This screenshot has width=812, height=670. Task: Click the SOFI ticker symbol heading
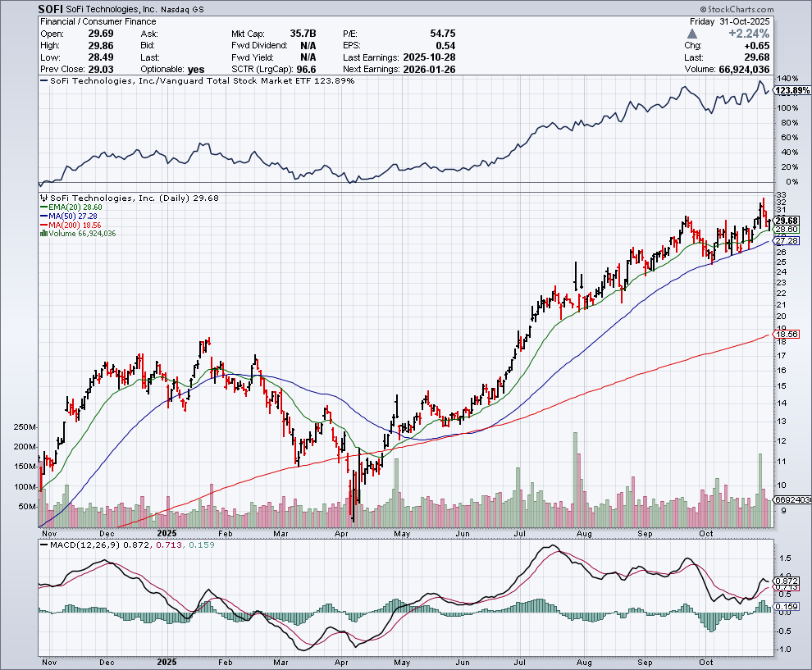pos(51,9)
